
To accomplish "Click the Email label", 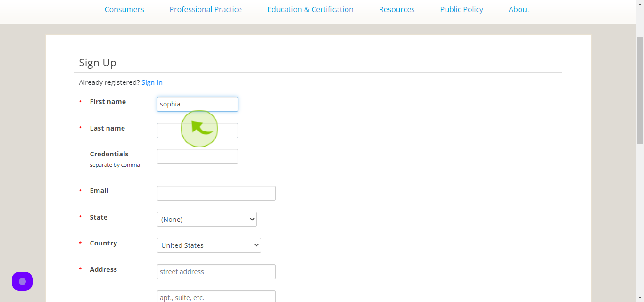I will (99, 191).
